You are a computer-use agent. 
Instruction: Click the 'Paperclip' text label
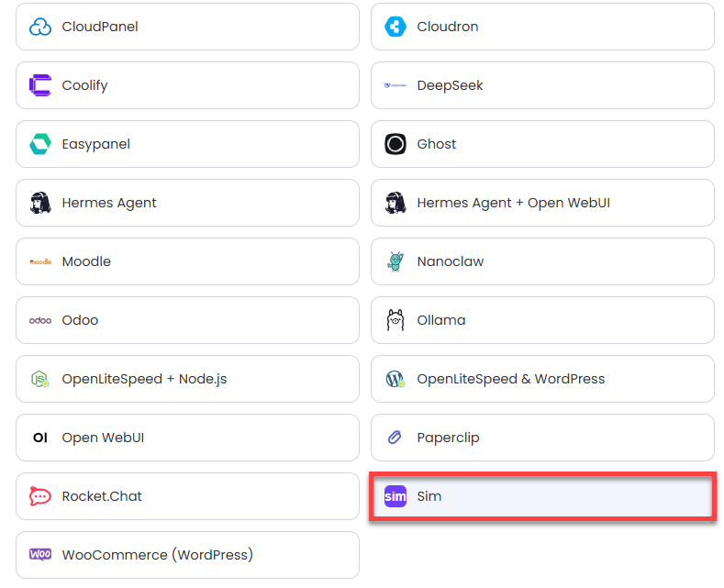[448, 438]
